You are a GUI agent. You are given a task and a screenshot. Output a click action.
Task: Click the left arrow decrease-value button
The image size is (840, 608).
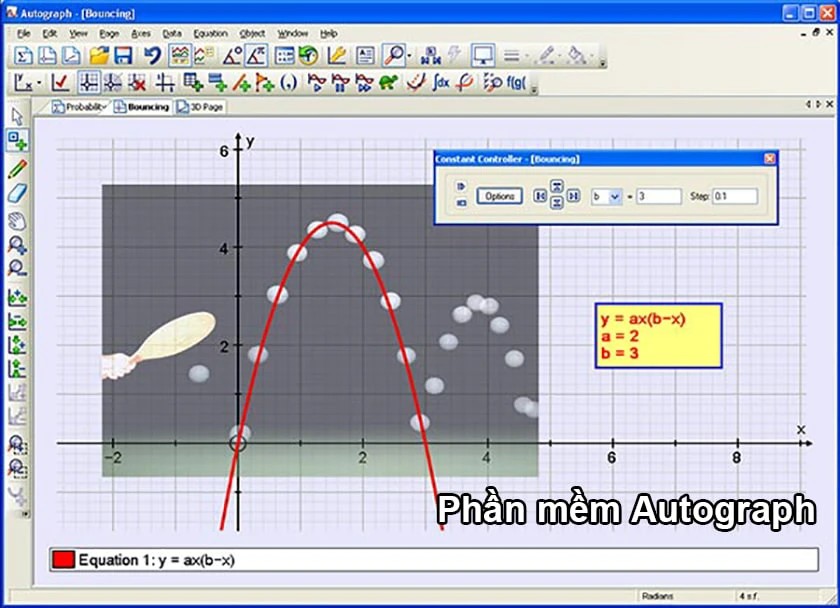tap(540, 196)
